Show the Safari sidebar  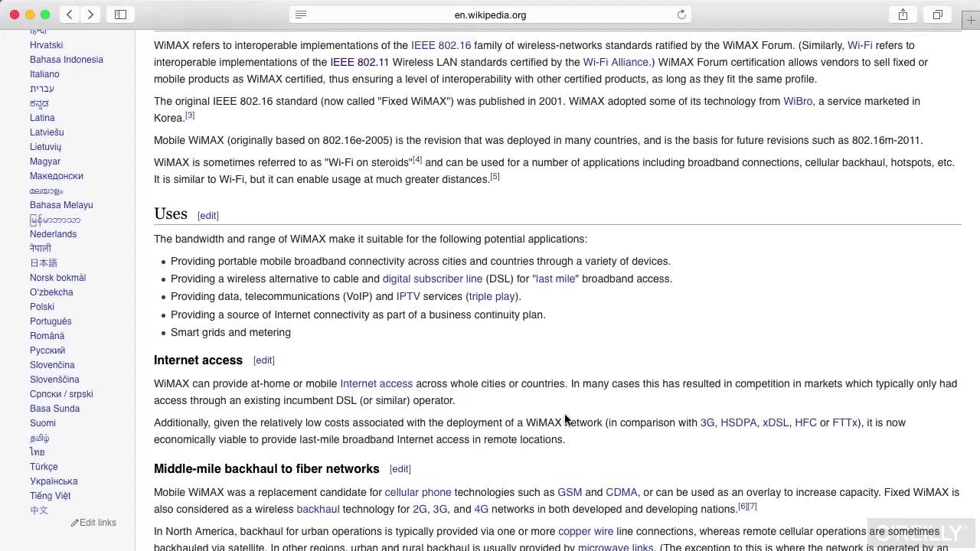point(120,15)
